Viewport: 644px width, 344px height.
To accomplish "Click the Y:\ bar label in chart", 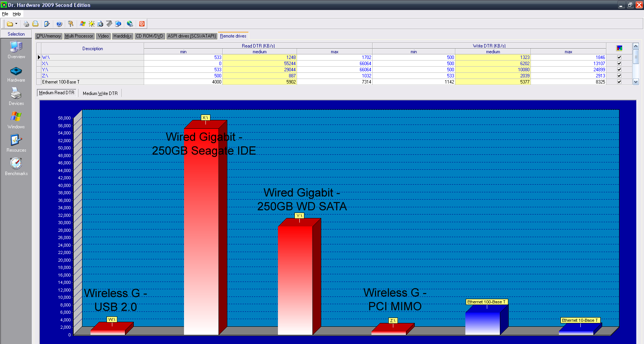I will [299, 216].
